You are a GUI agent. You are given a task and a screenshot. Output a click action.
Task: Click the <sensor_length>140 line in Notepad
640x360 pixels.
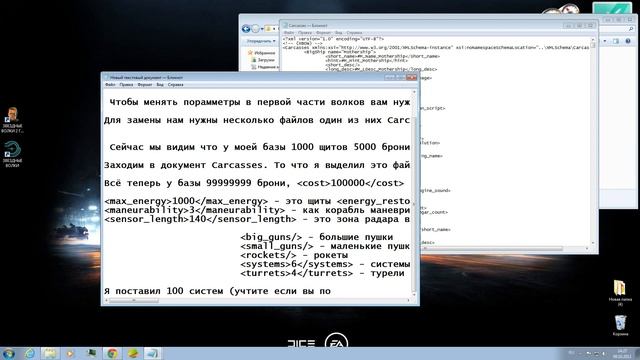click(x=257, y=219)
